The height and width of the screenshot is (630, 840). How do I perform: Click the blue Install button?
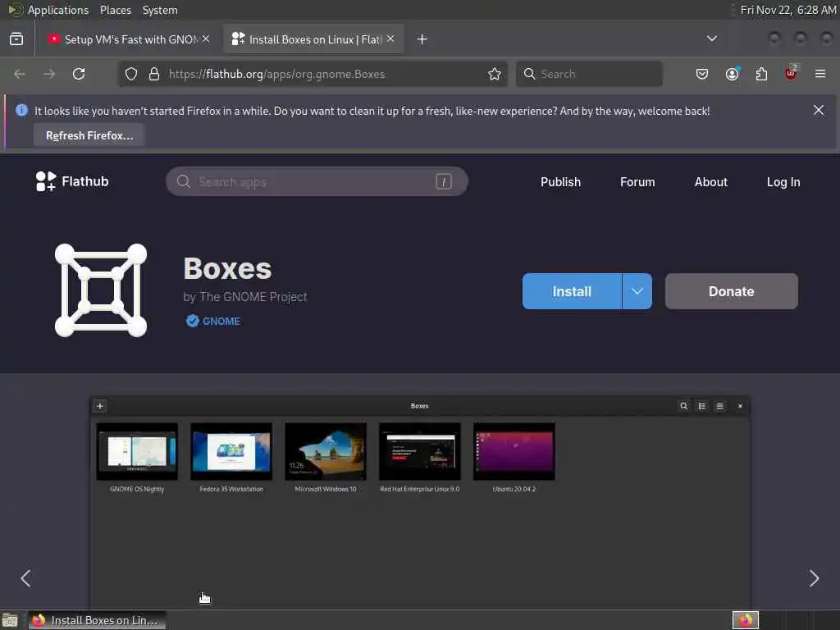pos(572,291)
